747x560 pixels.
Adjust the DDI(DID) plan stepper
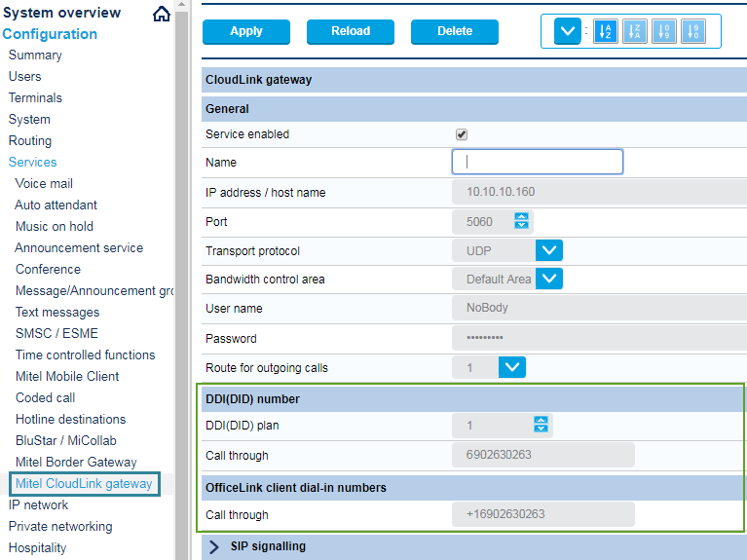[542, 425]
